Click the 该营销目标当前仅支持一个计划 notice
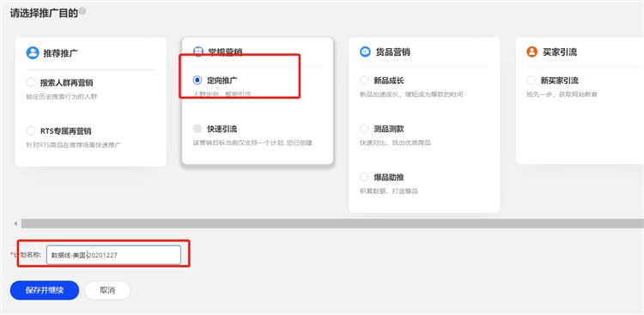This screenshot has height=315, width=644. pos(252,143)
